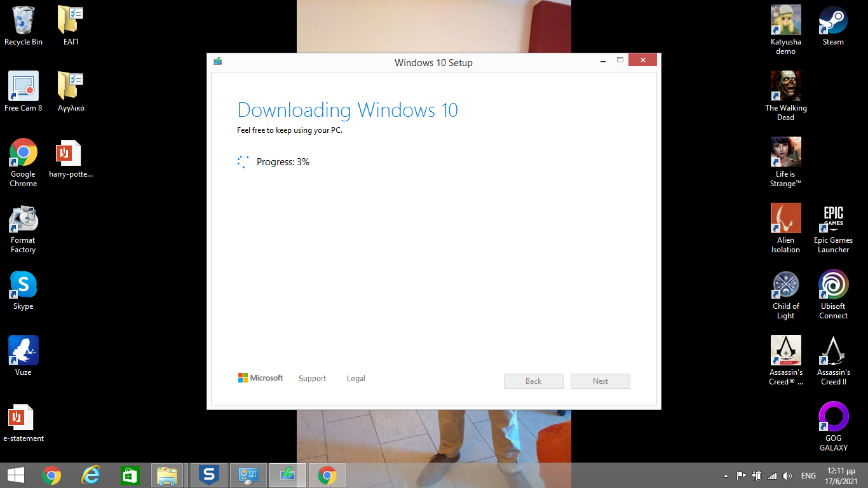Switch to the Windows 10 Setup taskbar item
Screen dimensions: 868x488
288,475
